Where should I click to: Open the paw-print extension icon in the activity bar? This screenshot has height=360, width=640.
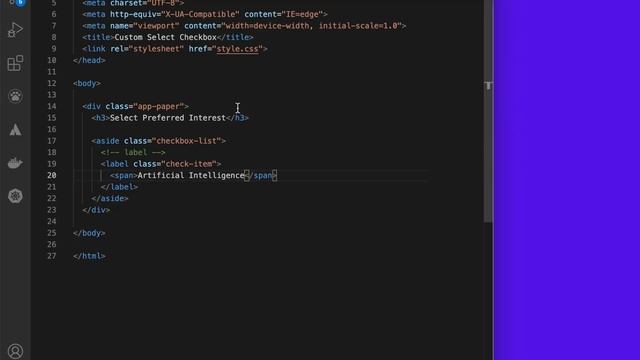tap(15, 96)
